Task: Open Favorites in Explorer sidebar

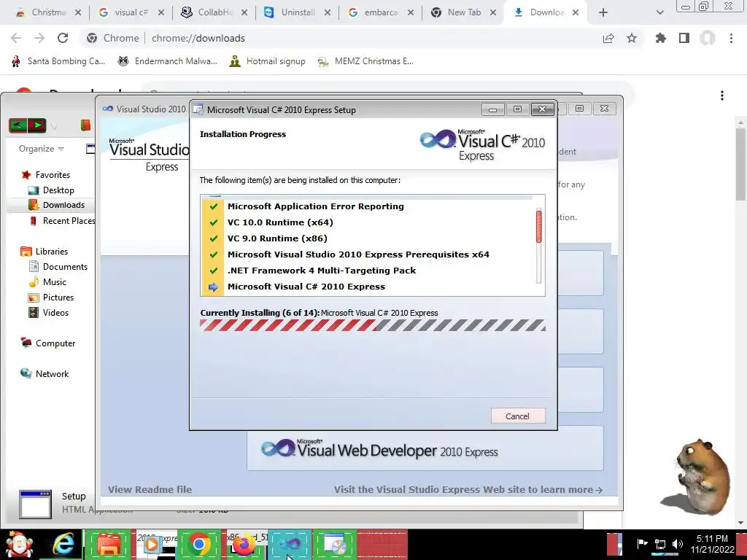Action: (x=53, y=175)
